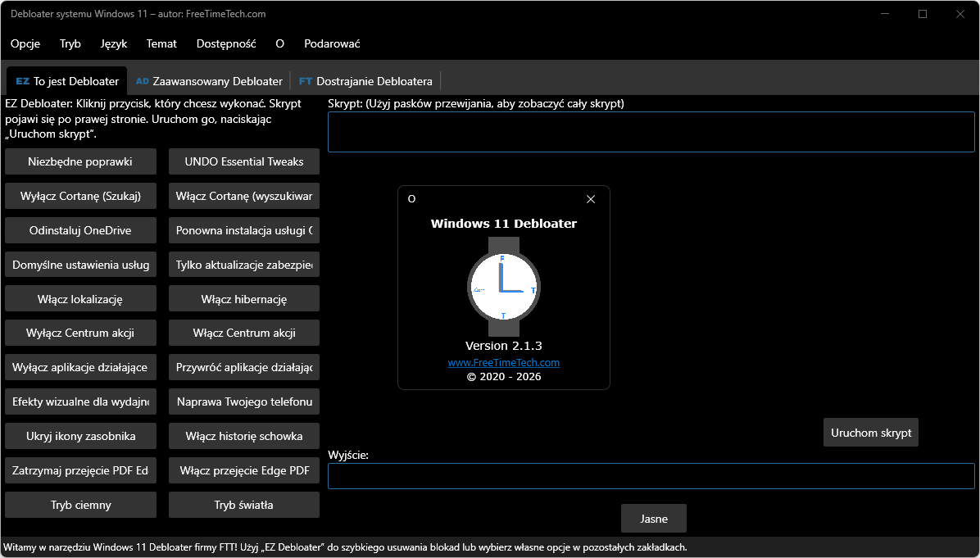Open the Podarować menu
Screen dimensions: 980x558
[332, 43]
